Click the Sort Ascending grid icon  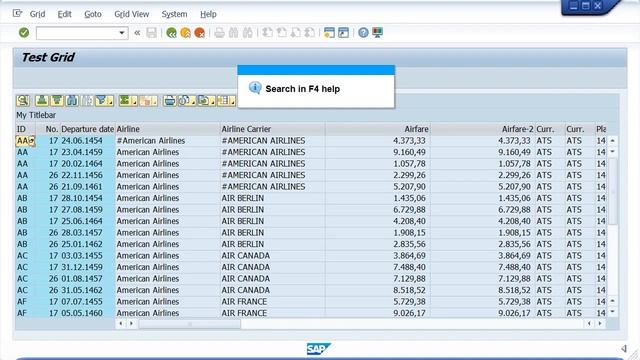42,100
